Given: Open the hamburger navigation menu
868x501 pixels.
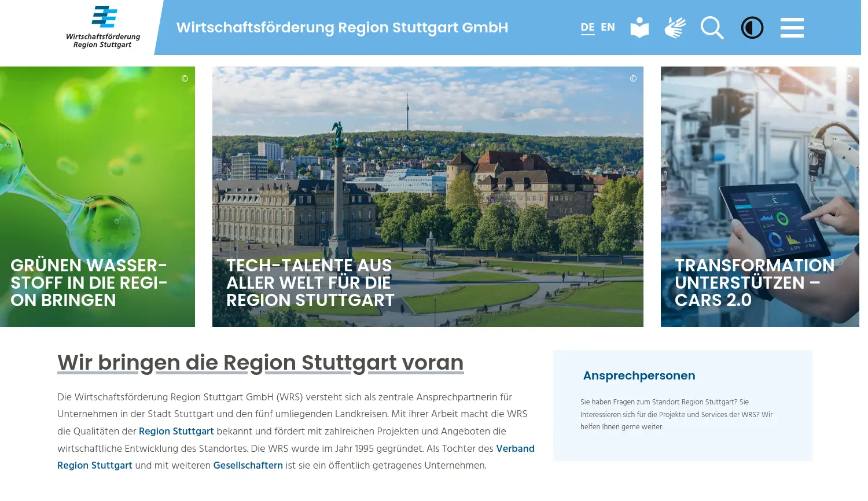Looking at the screenshot, I should 792,27.
